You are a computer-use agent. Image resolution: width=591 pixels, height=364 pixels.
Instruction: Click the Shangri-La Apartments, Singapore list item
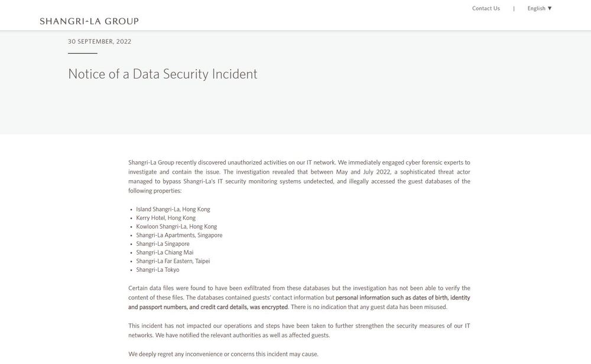pyautogui.click(x=179, y=235)
